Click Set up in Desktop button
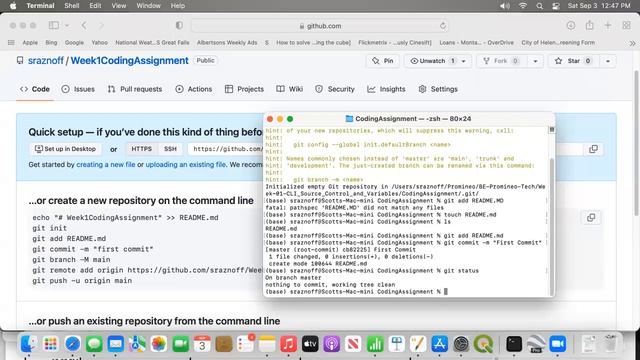 tap(65, 149)
